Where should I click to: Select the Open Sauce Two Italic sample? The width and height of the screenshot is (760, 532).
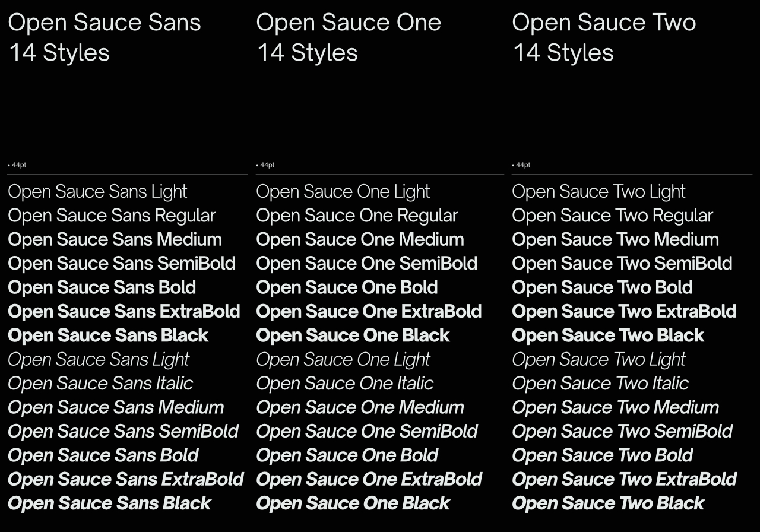click(x=600, y=384)
